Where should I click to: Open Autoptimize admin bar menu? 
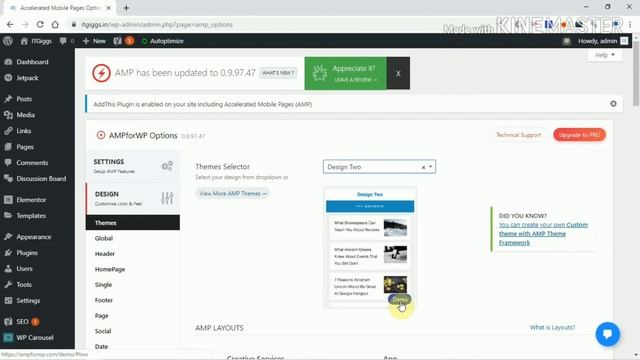click(162, 41)
